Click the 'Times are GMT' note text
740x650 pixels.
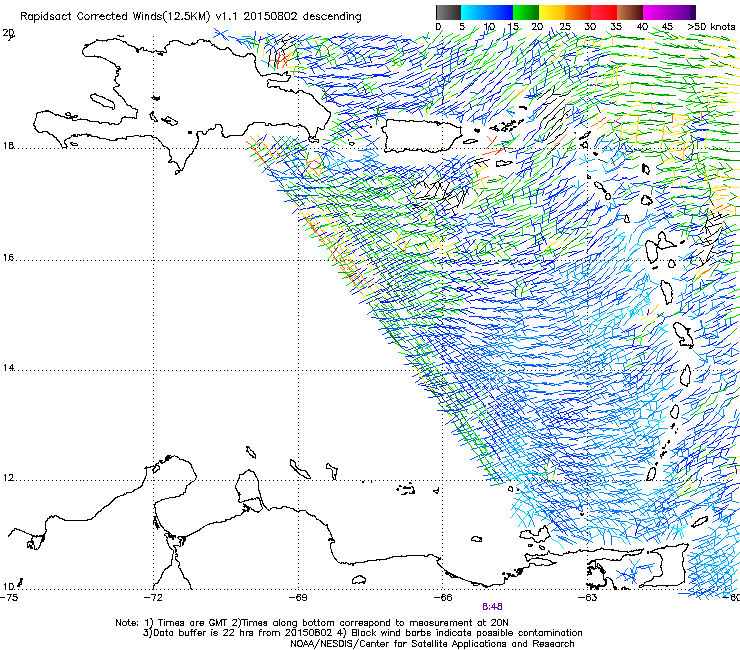tap(193, 623)
